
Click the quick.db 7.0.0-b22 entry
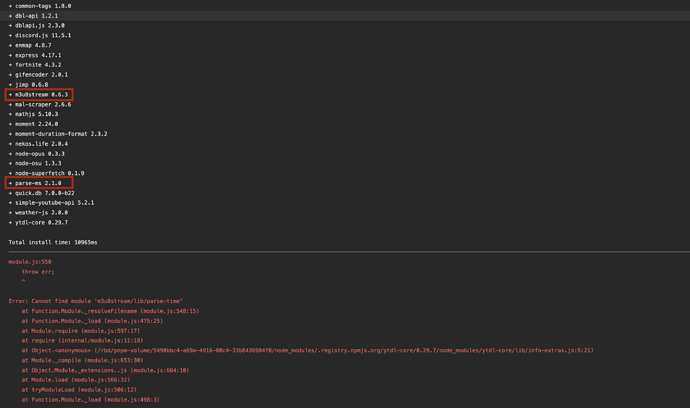42,193
